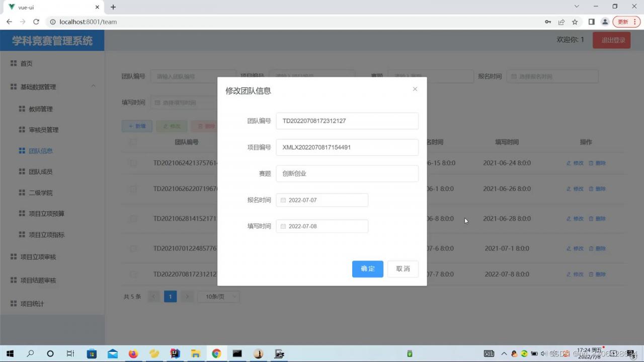The image size is (644, 362).
Task: Click the 新增 button above the table
Action: [x=137, y=126]
